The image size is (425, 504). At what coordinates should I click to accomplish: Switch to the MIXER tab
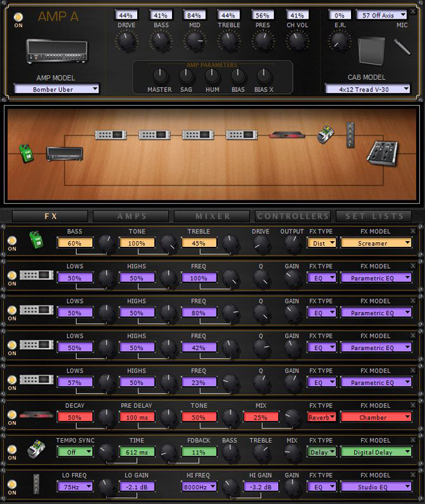pos(212,216)
